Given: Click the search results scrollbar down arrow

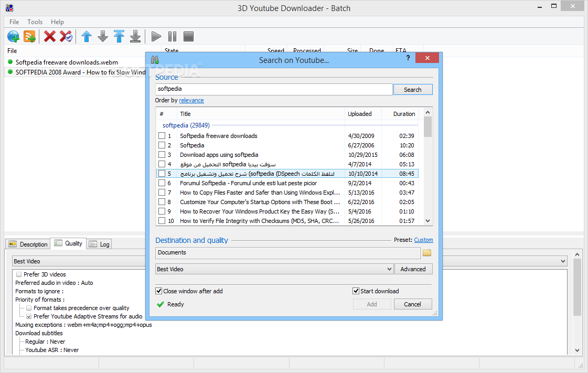Looking at the screenshot, I should tap(428, 221).
